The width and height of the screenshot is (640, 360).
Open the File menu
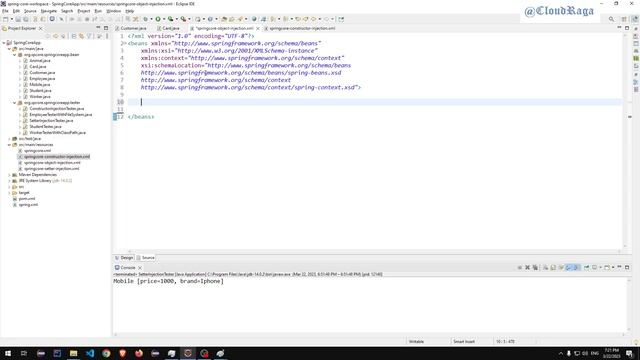(5, 11)
